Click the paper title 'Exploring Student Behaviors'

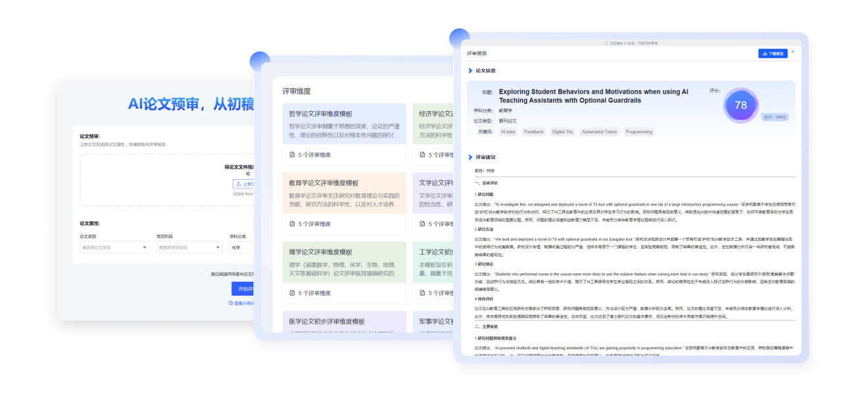594,96
